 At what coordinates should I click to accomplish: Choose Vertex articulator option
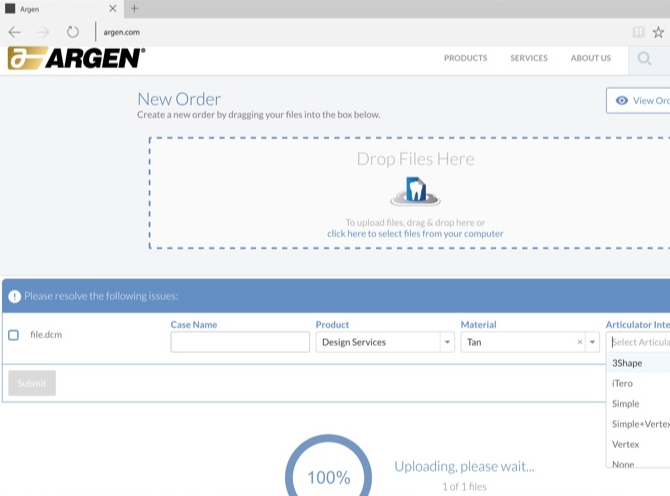[x=638, y=444]
